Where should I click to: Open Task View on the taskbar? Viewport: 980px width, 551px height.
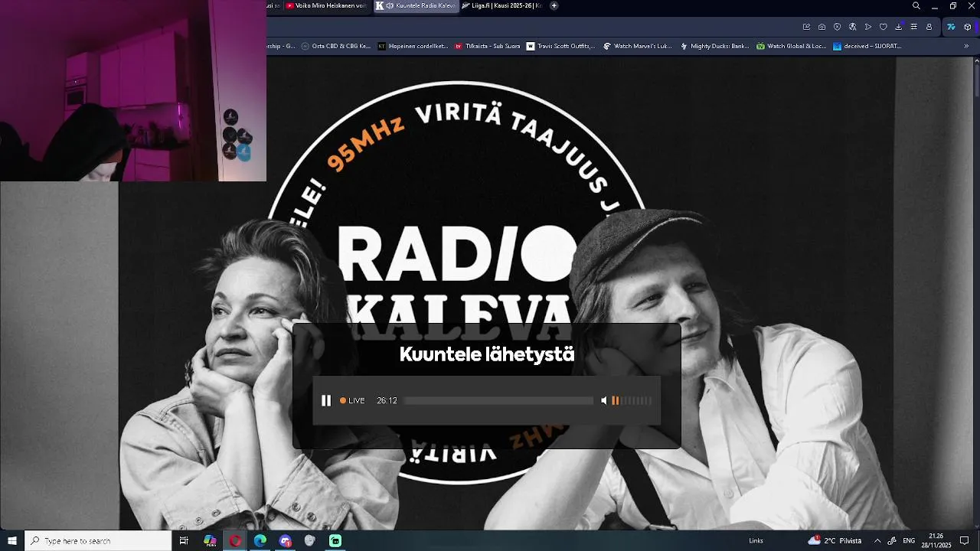click(x=184, y=540)
